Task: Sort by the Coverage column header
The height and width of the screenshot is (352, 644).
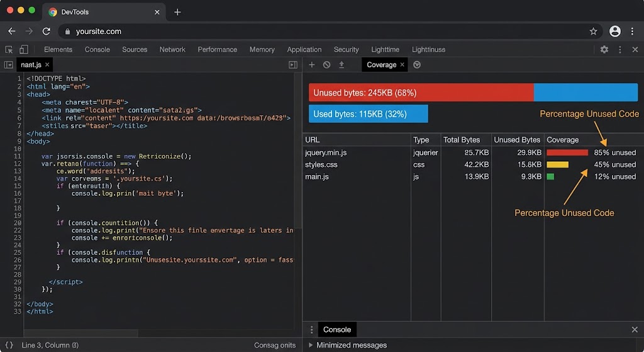Action: pos(594,140)
